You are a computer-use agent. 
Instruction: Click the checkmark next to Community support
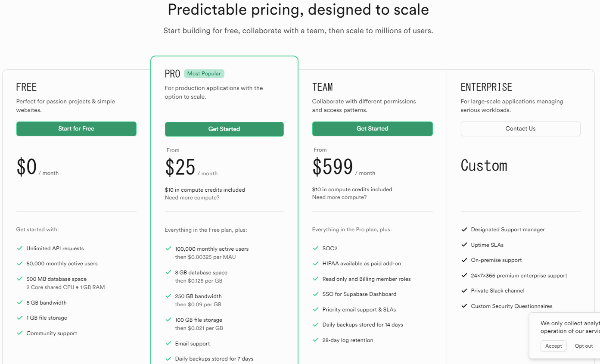[19, 333]
